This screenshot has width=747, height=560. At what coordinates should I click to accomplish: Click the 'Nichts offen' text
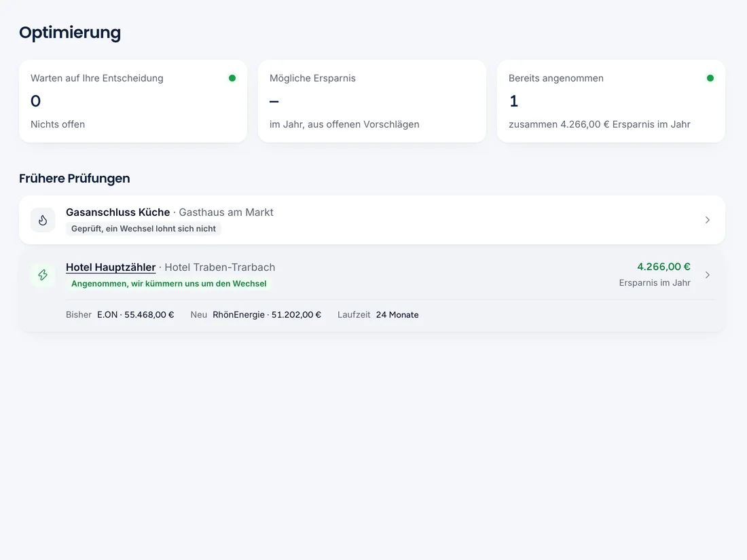[x=58, y=124]
